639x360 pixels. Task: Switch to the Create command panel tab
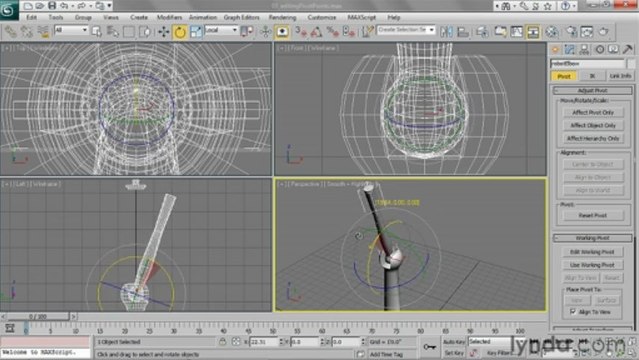point(555,50)
